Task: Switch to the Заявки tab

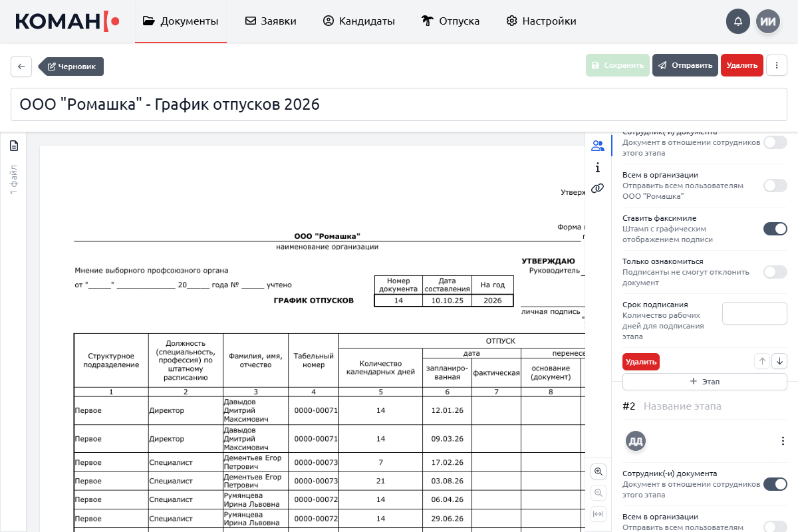Action: 271,21
